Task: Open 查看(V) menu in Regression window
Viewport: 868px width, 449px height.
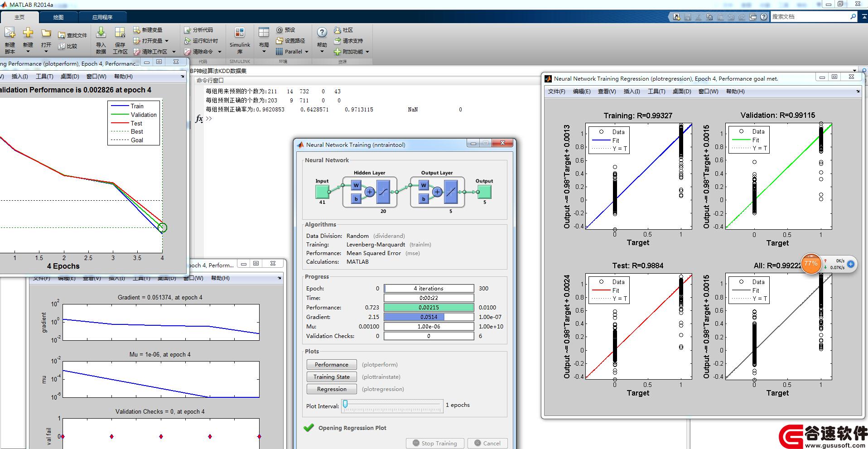Action: pos(607,92)
